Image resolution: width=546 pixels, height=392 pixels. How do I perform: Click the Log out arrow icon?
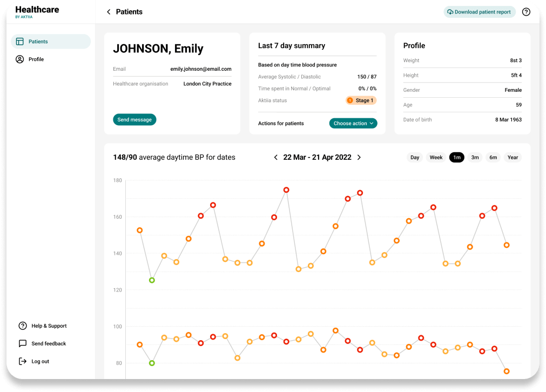[x=23, y=361]
